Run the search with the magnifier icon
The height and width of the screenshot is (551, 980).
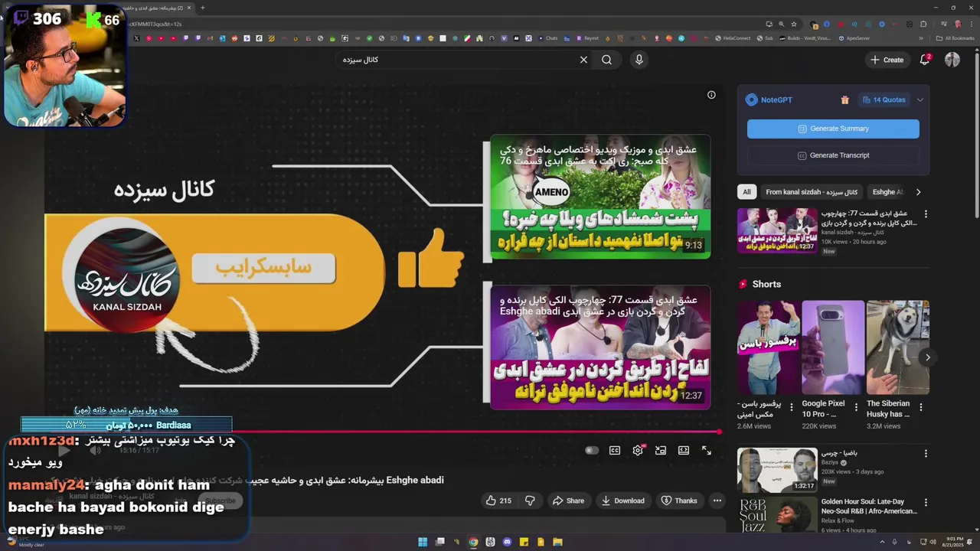tap(606, 60)
